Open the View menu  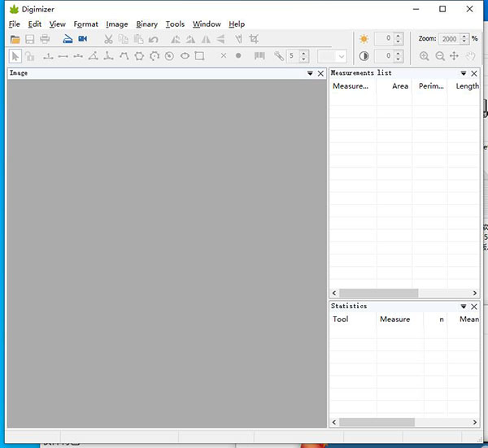pyautogui.click(x=57, y=24)
